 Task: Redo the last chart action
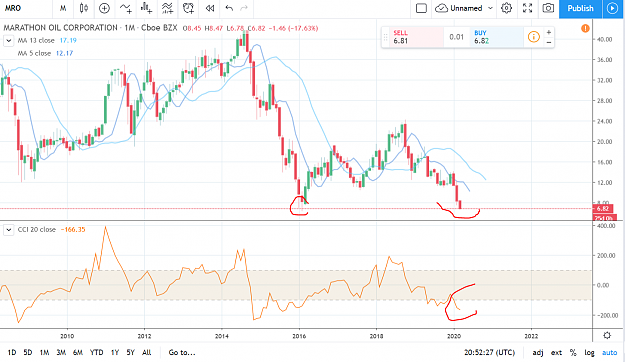(244, 8)
